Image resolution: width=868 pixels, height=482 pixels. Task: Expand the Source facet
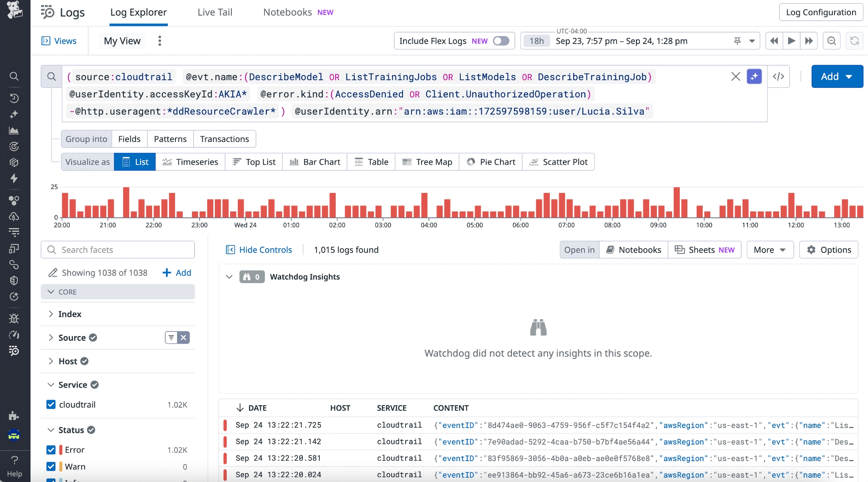click(51, 338)
